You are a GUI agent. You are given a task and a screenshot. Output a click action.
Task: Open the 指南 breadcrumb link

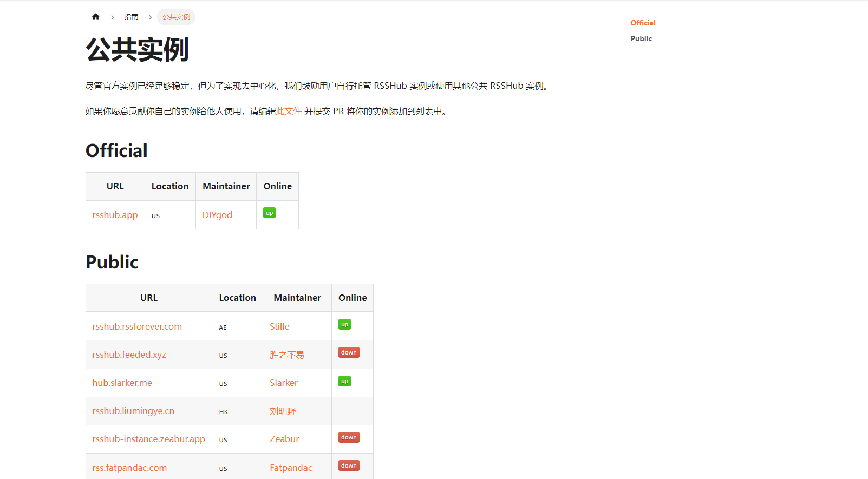(131, 17)
